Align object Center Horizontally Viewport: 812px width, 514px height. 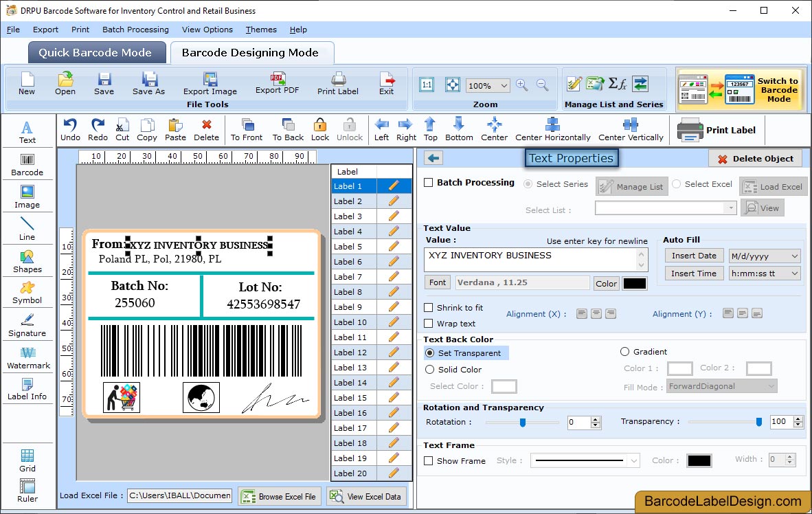[552, 130]
